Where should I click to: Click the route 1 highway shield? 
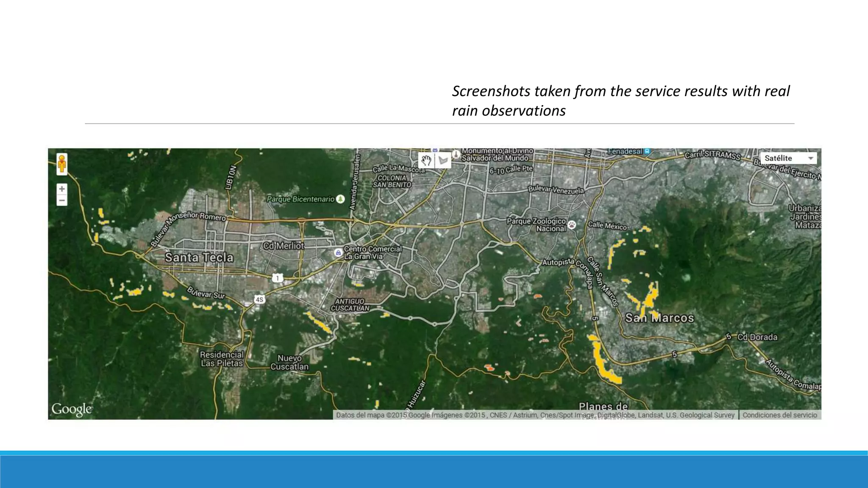point(278,278)
